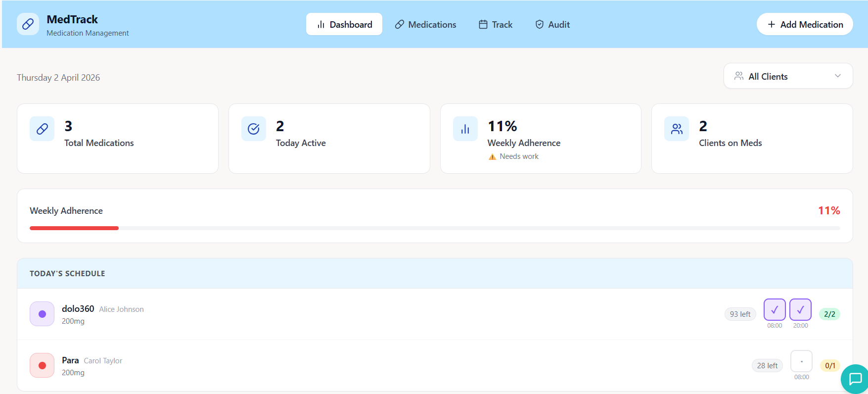Click the '93 left' stock badge
Viewport: 868px width, 394px height.
(x=740, y=314)
